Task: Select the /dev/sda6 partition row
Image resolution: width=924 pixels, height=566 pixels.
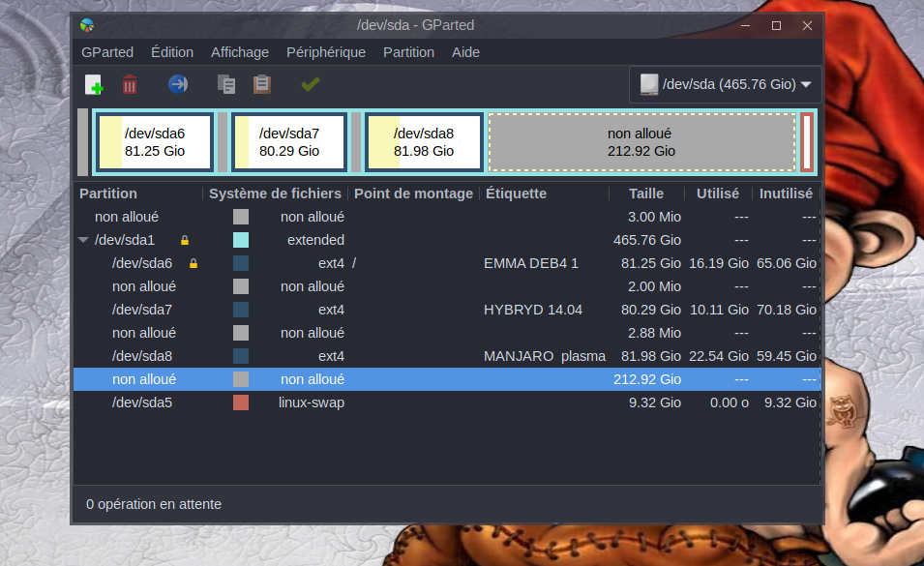Action: coord(447,263)
